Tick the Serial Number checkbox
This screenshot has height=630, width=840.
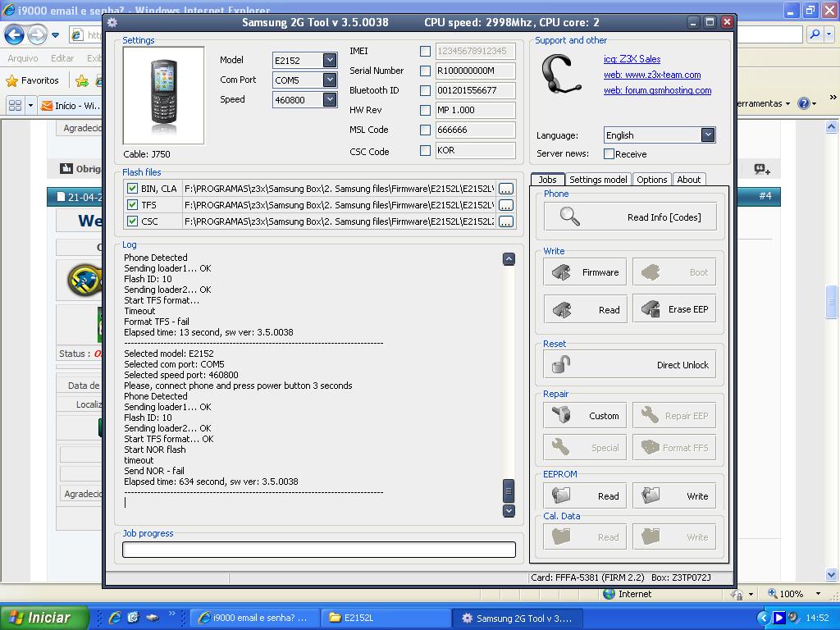[x=426, y=71]
